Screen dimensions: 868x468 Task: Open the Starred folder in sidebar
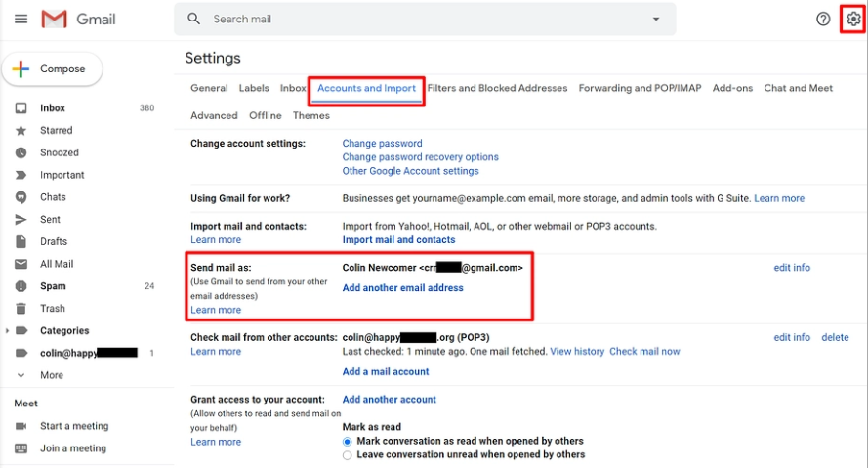click(x=56, y=130)
